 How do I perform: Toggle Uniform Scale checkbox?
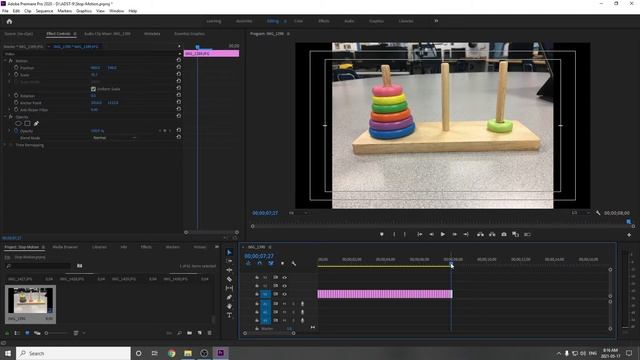[x=93, y=89]
